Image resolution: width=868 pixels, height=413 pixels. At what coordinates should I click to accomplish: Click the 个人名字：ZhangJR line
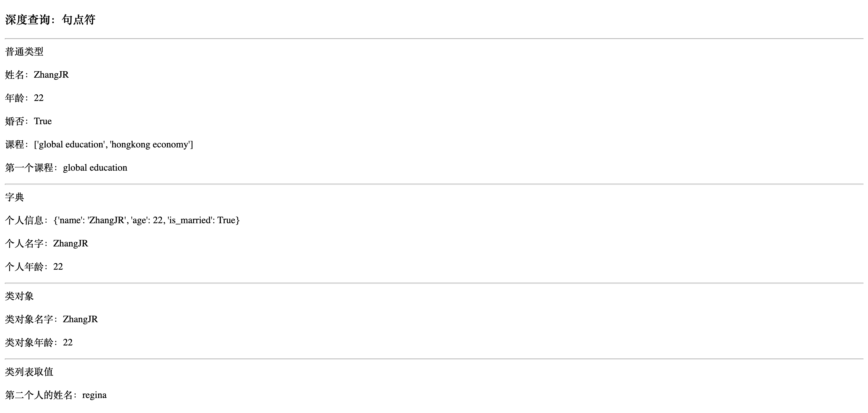(47, 243)
